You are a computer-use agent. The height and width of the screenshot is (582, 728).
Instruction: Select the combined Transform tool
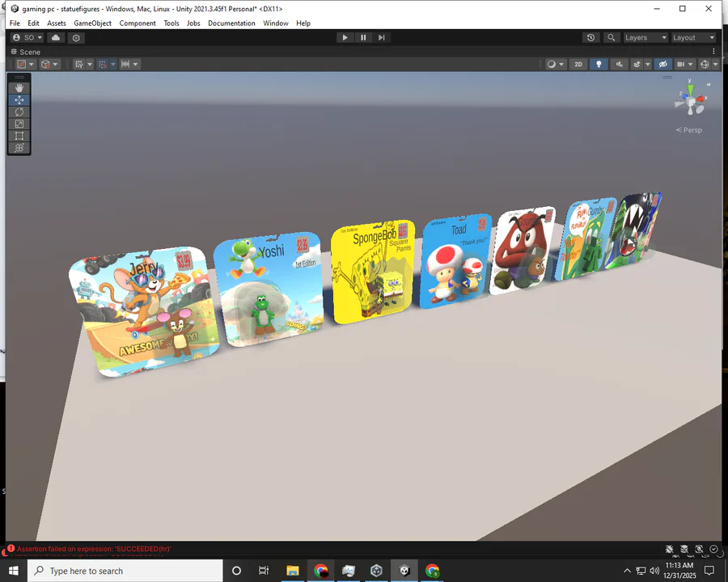tap(19, 148)
